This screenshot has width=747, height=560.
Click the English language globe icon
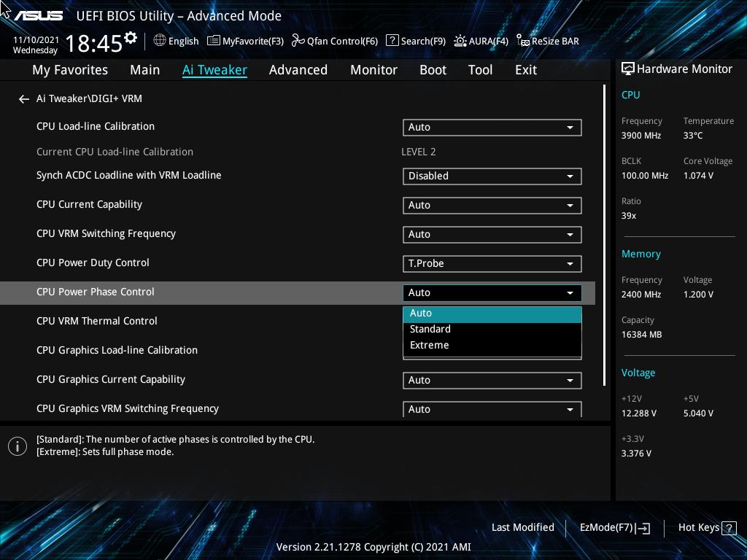(x=160, y=41)
